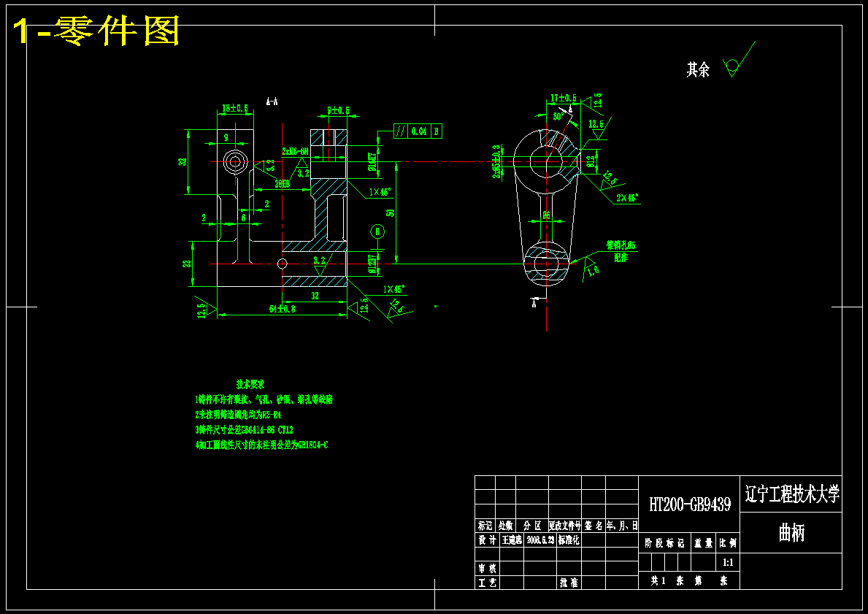Select the designer name "王建惠"
Viewport: 868px width, 614px height.
(512, 540)
